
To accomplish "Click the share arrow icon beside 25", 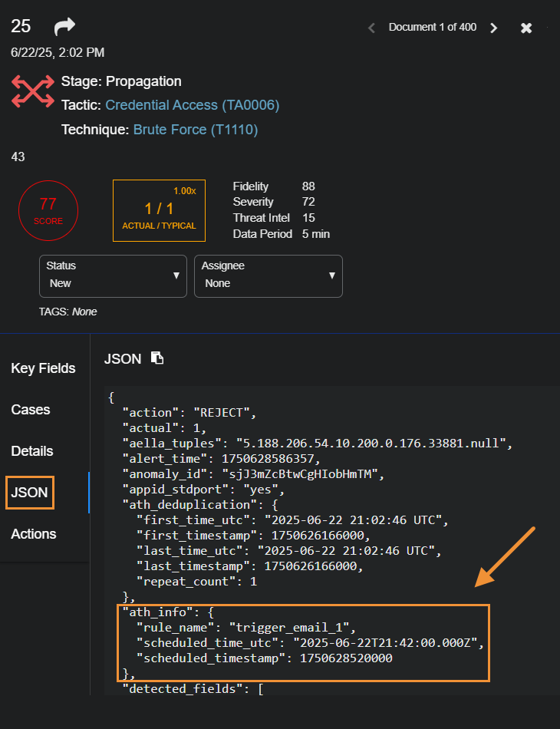I will tap(65, 27).
